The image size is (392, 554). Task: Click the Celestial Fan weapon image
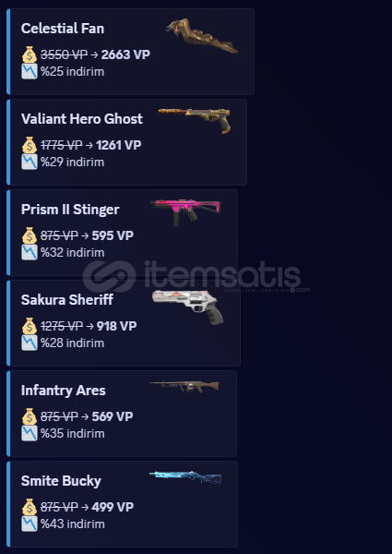pyautogui.click(x=202, y=35)
